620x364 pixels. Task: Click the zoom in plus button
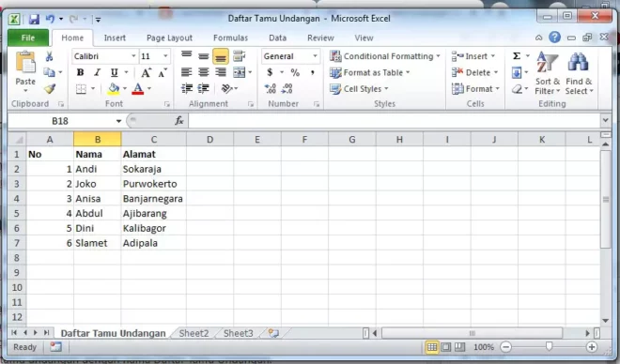pyautogui.click(x=592, y=347)
